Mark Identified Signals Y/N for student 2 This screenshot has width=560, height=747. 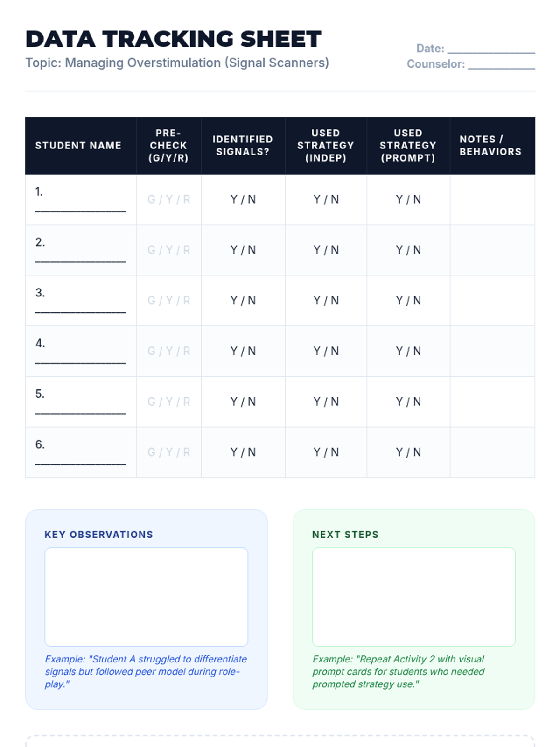243,250
